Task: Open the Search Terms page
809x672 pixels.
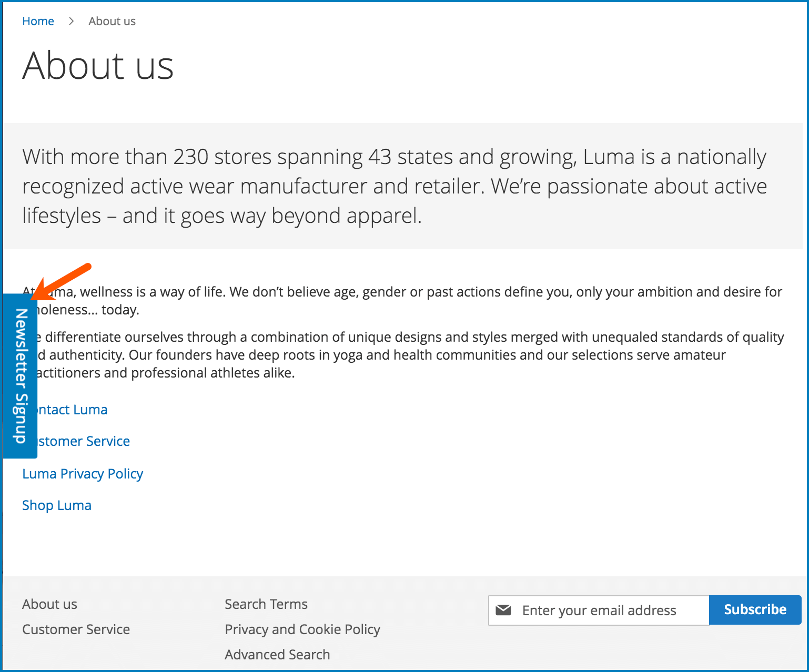Action: coord(266,604)
